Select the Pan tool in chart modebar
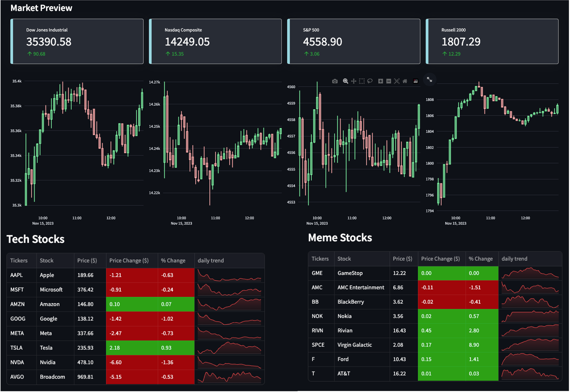Screen dimensions: 570x392 click(354, 81)
